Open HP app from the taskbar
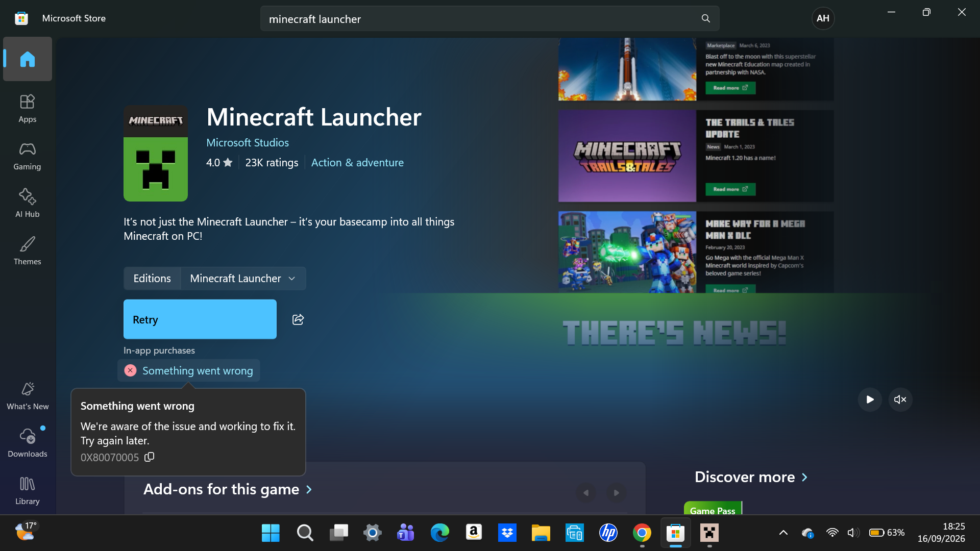 click(608, 533)
